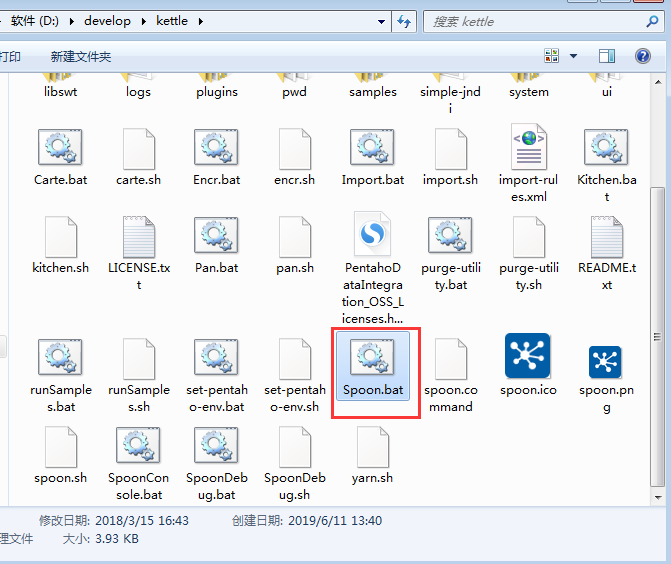Screen dimensions: 671x564
Task: Expand the arrow after kettle breadcrumb
Action: [201, 21]
